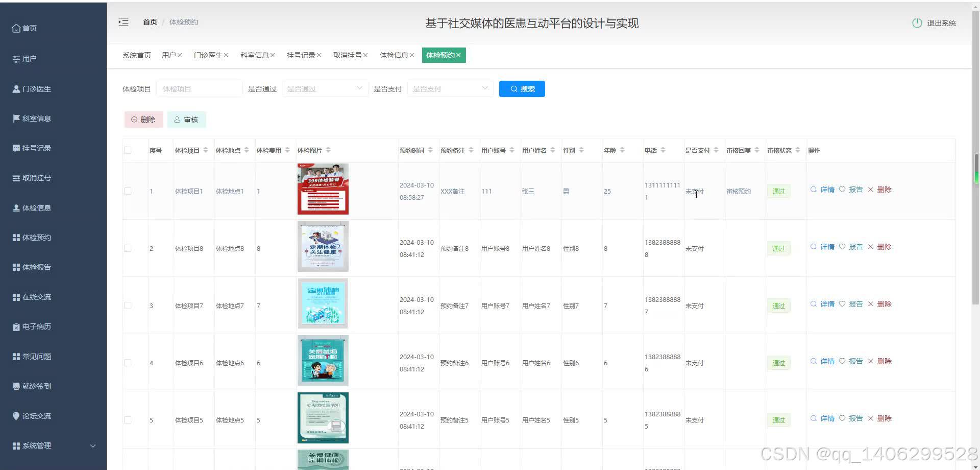Click 退出系统 to log out
980x470 pixels.
[941, 23]
